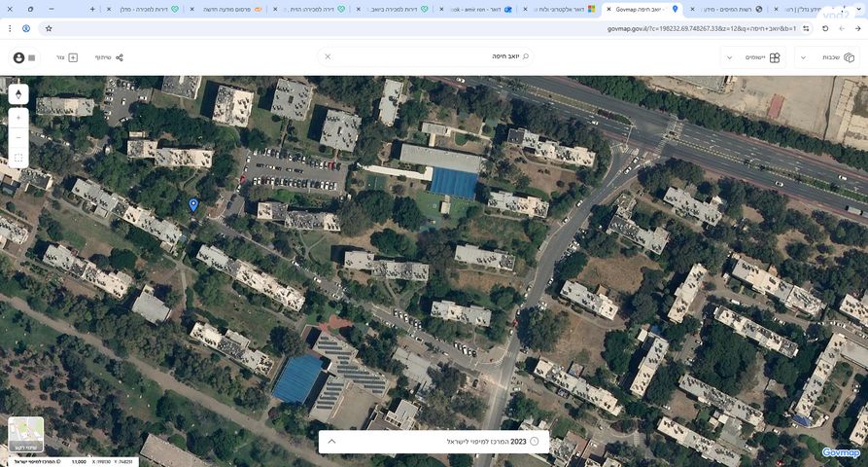Image resolution: width=868 pixels, height=467 pixels.
Task: Zoom in with the plus button
Action: [18, 118]
